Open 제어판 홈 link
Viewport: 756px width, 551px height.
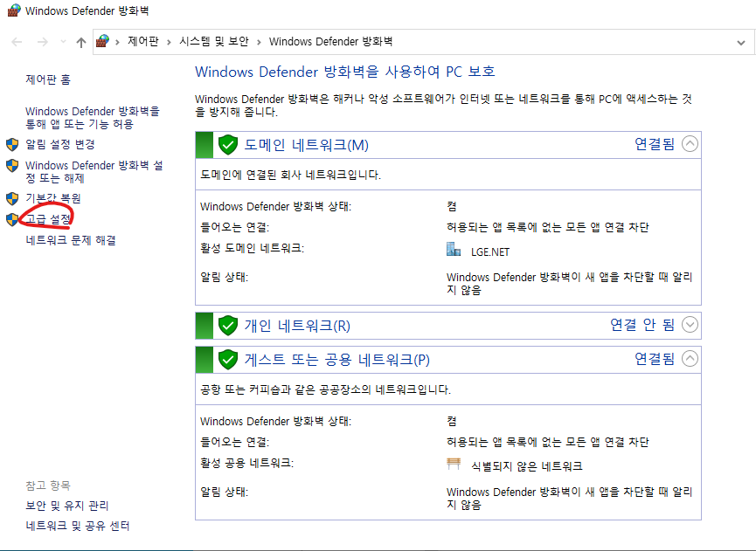pyautogui.click(x=48, y=79)
